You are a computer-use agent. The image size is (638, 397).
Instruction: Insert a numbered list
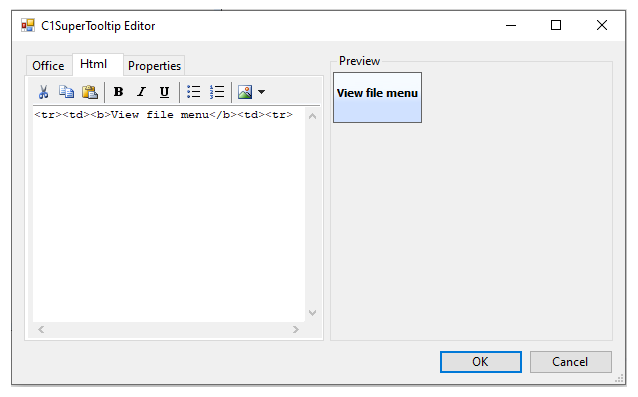[x=217, y=92]
